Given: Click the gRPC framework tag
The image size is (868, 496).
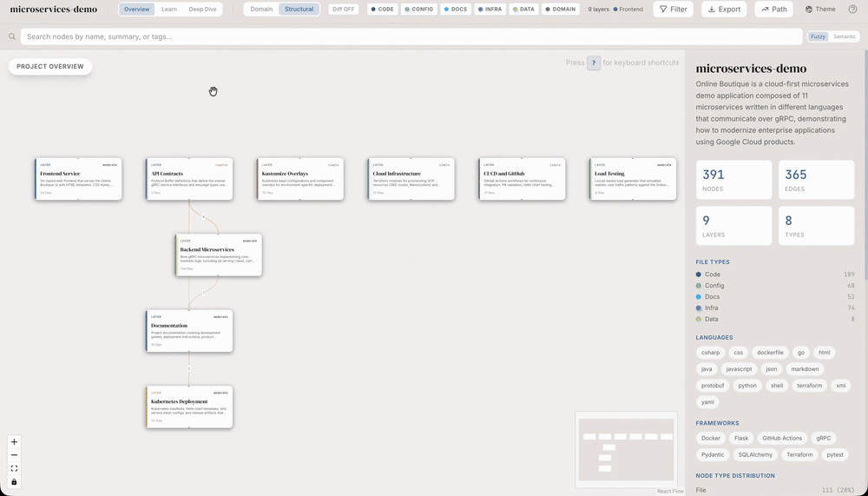Looking at the screenshot, I should [824, 439].
